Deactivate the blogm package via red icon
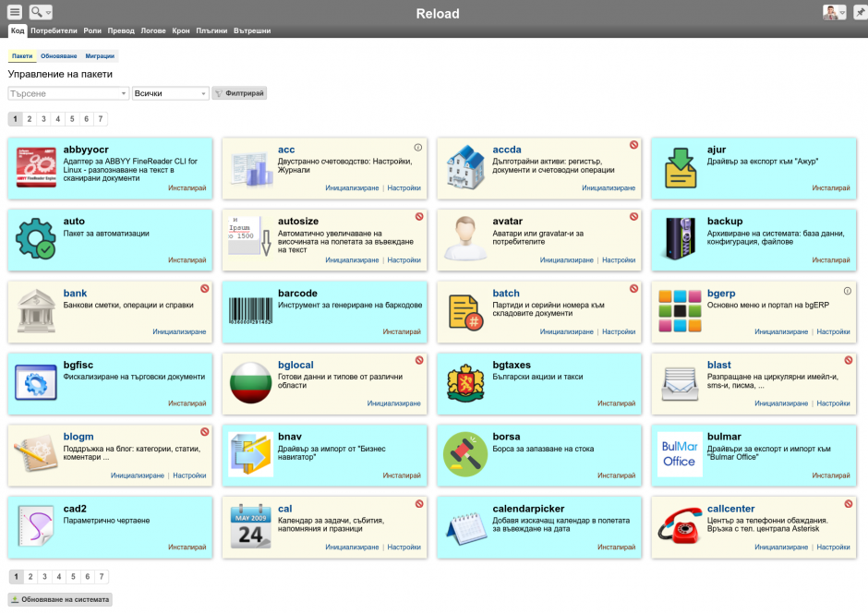 [x=204, y=432]
